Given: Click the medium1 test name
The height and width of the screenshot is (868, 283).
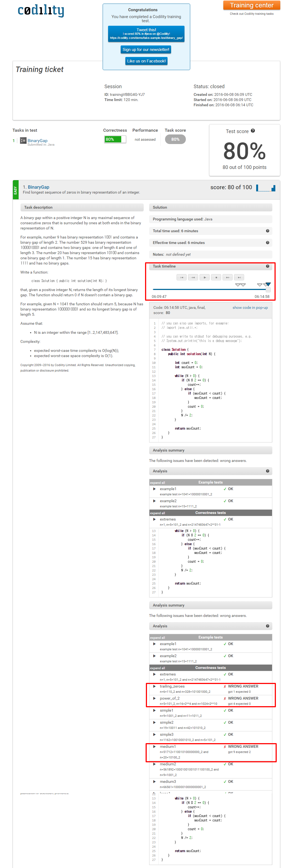Looking at the screenshot, I should (x=168, y=747).
